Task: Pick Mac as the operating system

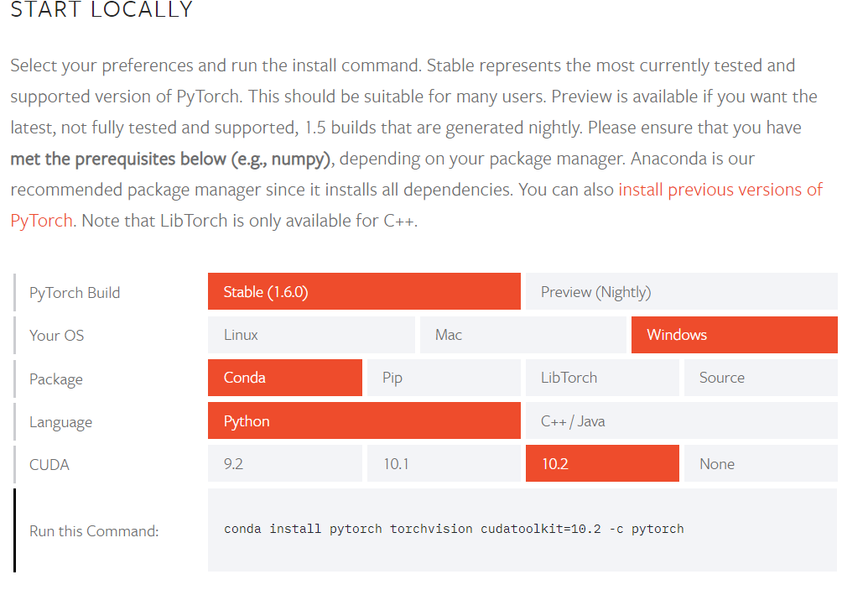Action: point(522,335)
